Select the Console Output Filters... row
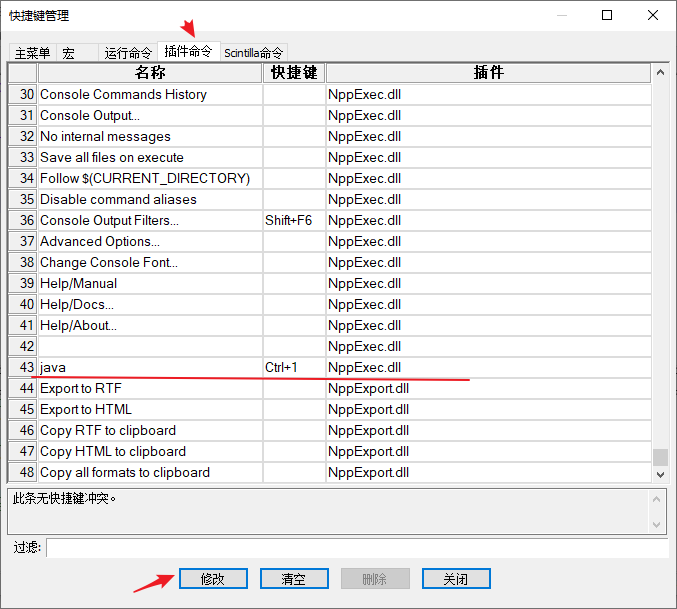The height and width of the screenshot is (609, 677). 150,221
